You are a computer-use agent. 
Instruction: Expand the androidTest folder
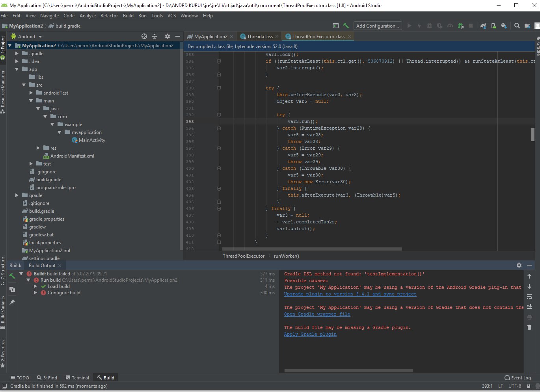click(x=31, y=93)
